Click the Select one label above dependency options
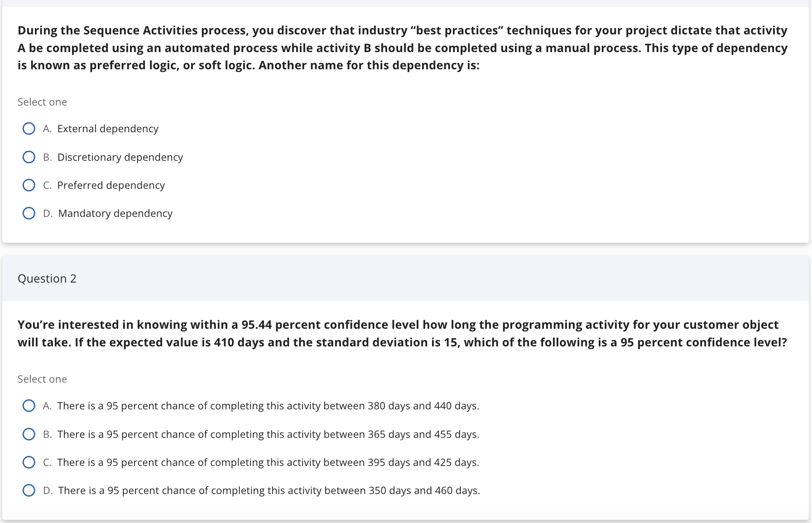The height and width of the screenshot is (523, 812). [42, 101]
